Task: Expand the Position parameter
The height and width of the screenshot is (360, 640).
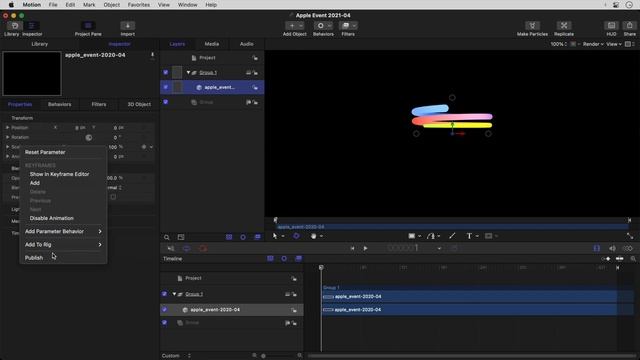Action: [7, 128]
